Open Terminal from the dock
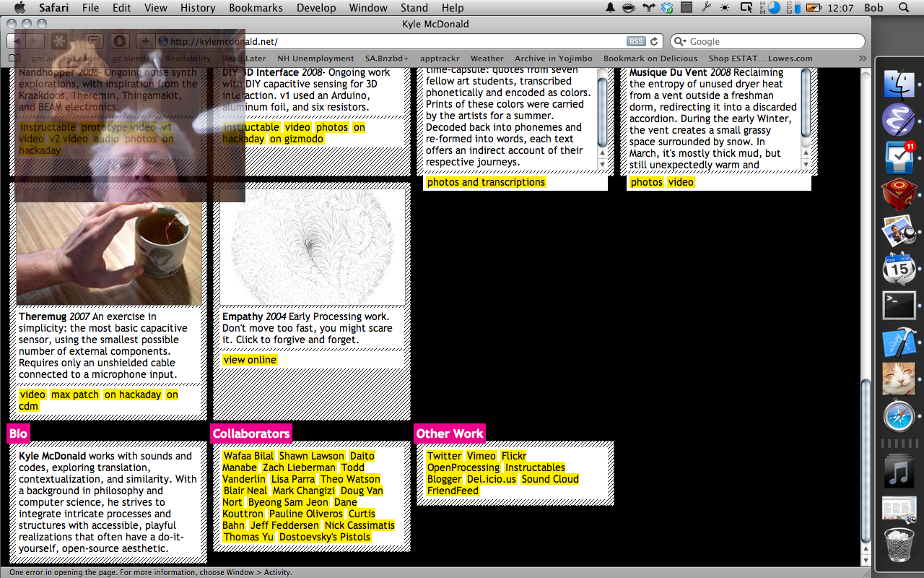 pos(899,305)
